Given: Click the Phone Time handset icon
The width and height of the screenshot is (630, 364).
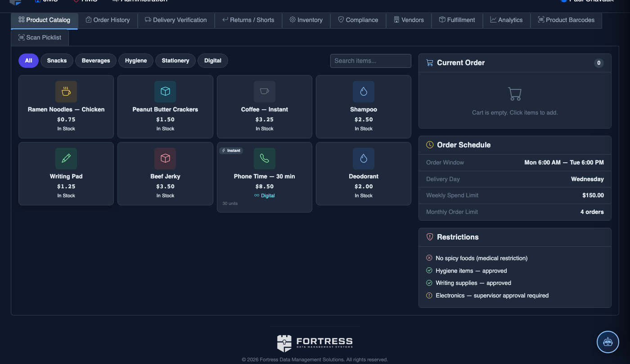Looking at the screenshot, I should 265,159.
